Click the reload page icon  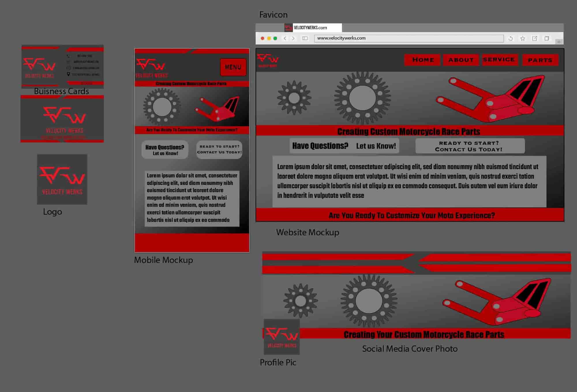[x=511, y=38]
